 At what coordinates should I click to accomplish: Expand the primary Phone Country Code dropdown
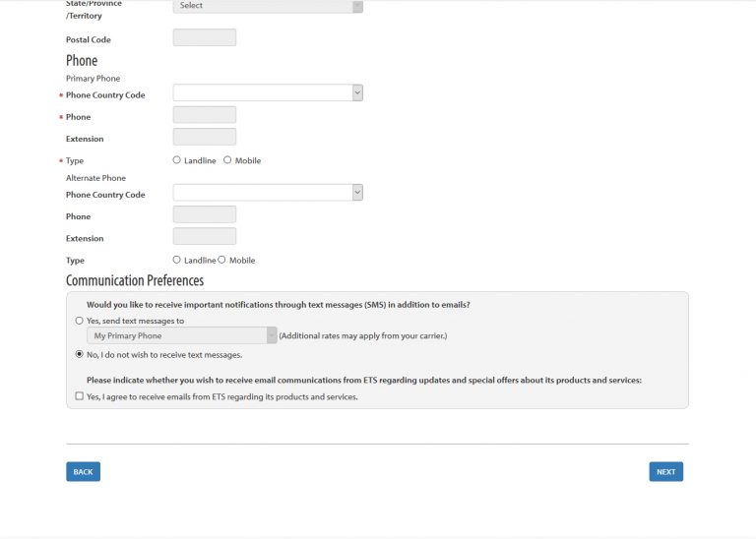(268, 92)
